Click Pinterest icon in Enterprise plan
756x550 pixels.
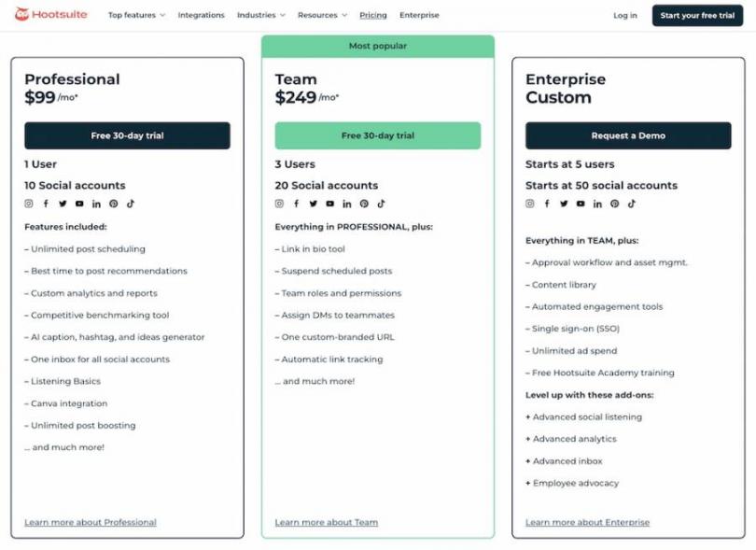click(x=614, y=204)
